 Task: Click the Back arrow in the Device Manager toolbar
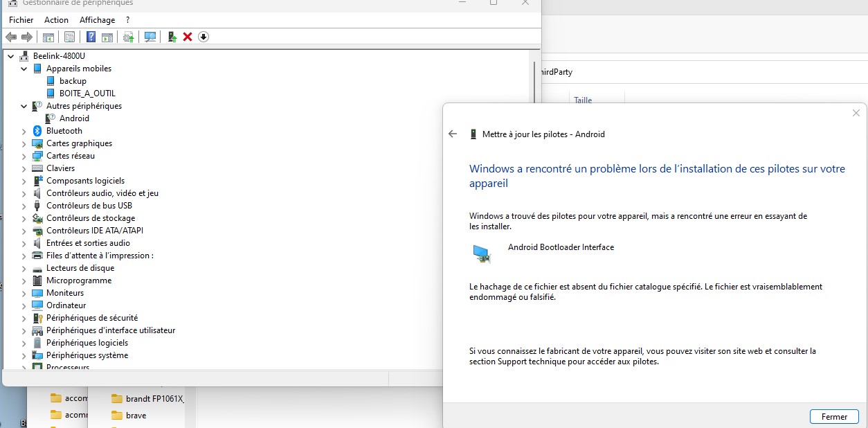[11, 37]
